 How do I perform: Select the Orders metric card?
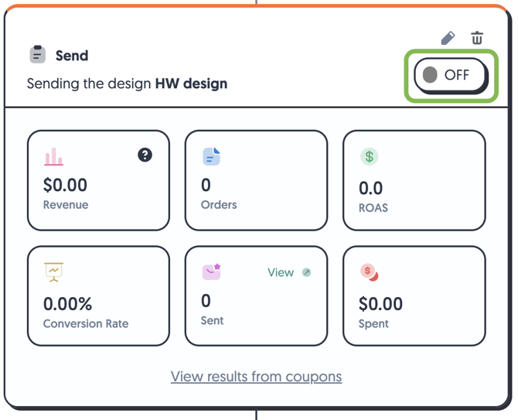257,180
